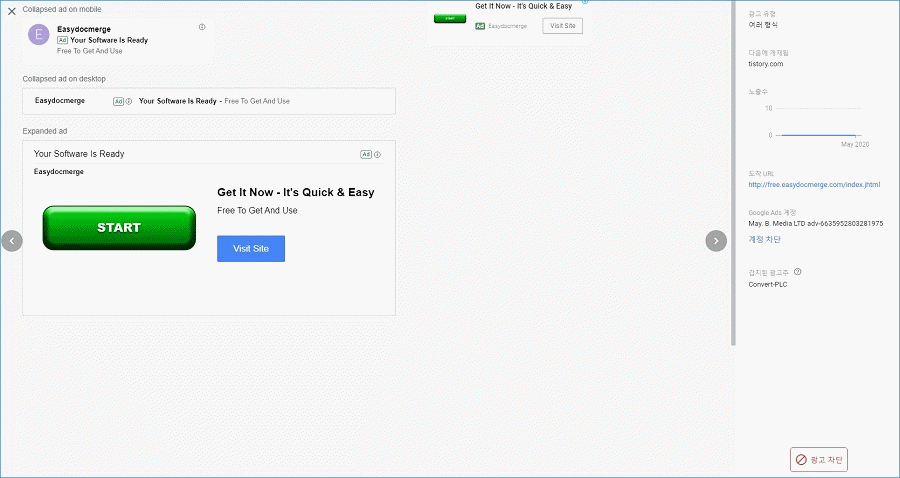Click 'Your Software Is Ready' in desktop collapsed ad
900x478 pixels.
click(177, 101)
